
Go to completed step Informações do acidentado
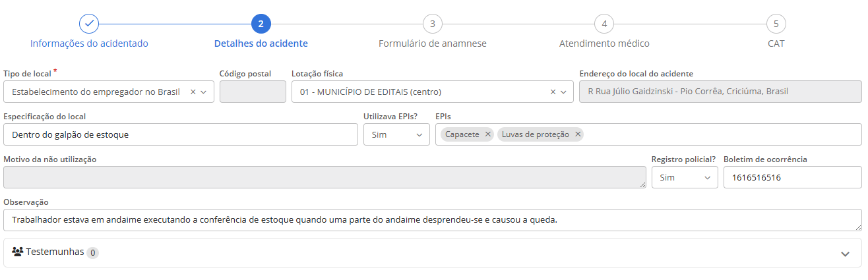coord(89,24)
